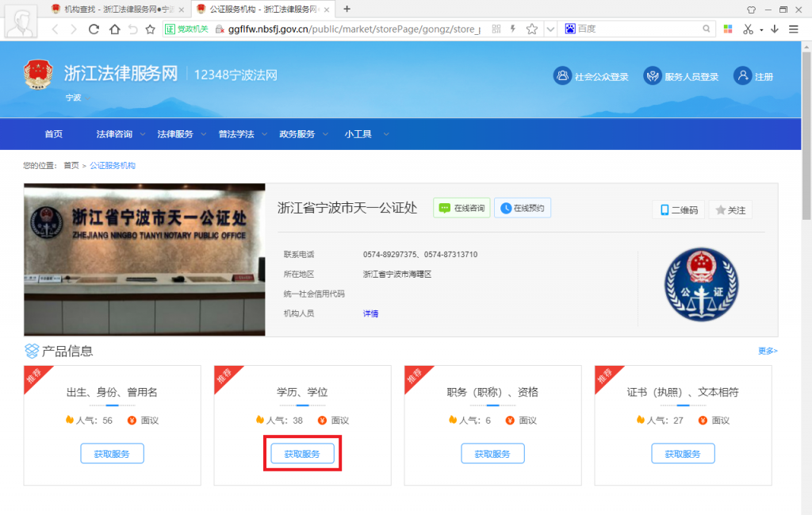Bookmark page with the toolbar star left of address
This screenshot has height=515, width=812.
[x=150, y=29]
